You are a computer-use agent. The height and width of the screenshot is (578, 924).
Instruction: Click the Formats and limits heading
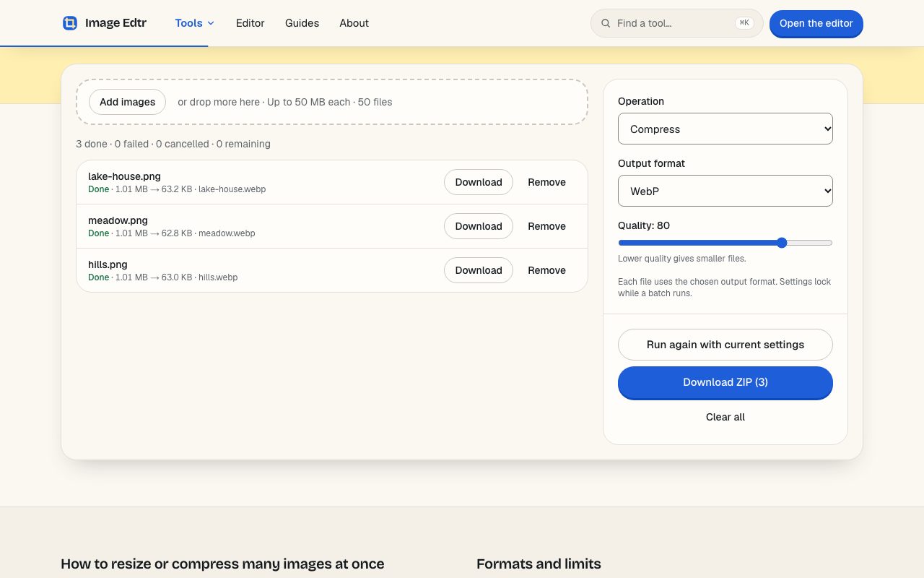(539, 564)
